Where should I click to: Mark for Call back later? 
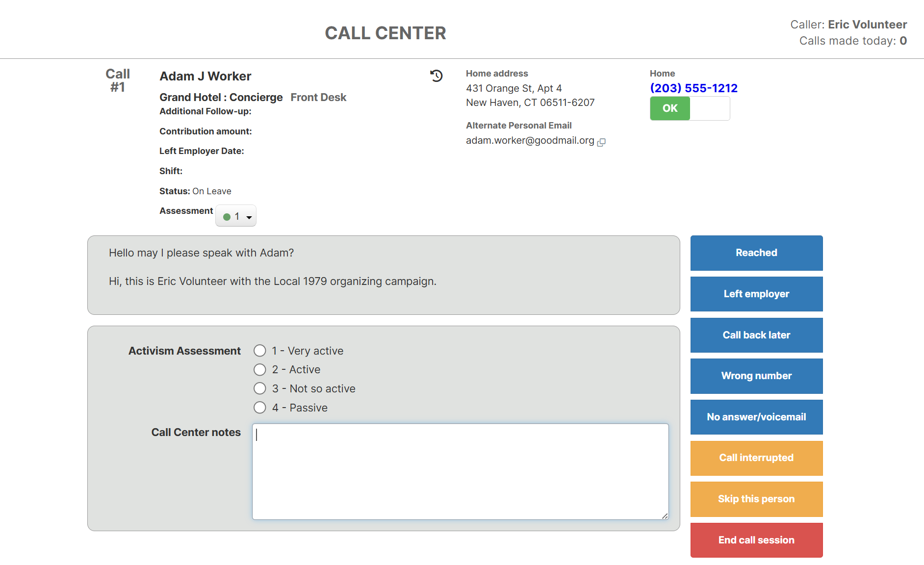click(x=756, y=335)
